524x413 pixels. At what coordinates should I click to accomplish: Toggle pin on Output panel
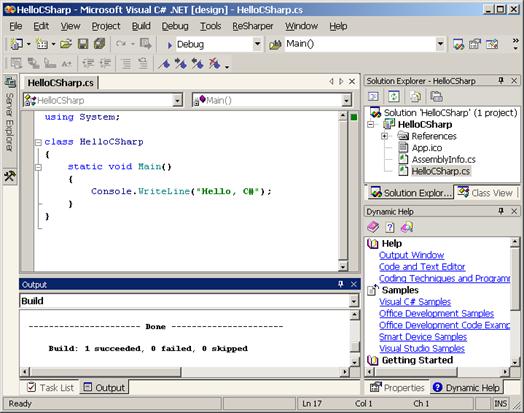[x=341, y=284]
